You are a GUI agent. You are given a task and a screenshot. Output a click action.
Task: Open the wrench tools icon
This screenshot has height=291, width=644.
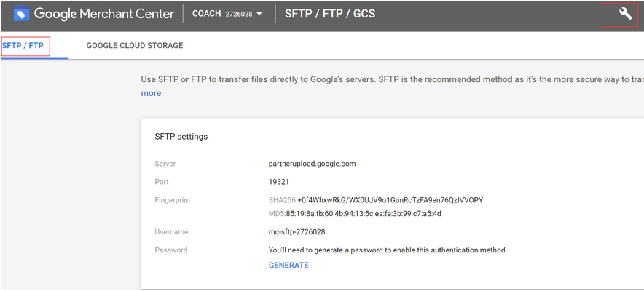[x=625, y=15]
